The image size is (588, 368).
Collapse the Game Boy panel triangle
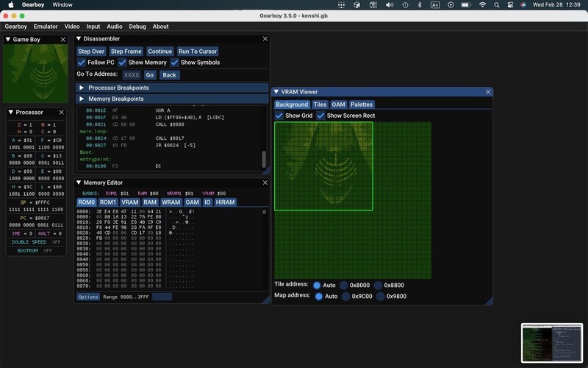click(7, 40)
